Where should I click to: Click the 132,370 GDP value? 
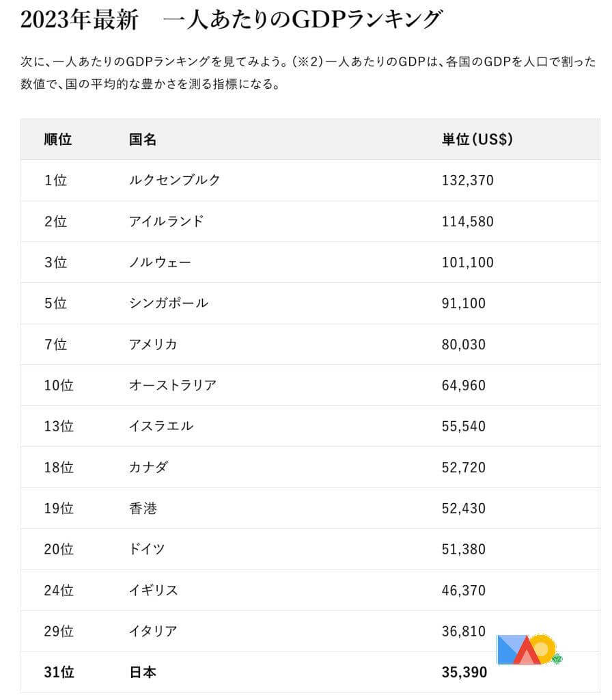467,180
